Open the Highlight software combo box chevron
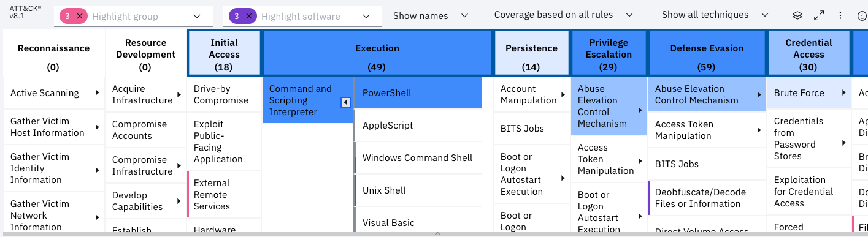Screen dimensions: 868x237 [x=366, y=17]
